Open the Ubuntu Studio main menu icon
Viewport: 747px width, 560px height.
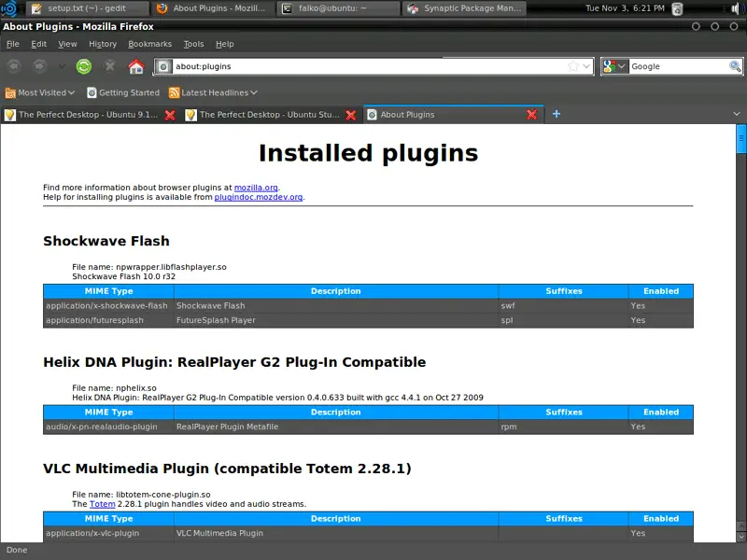(x=9, y=8)
